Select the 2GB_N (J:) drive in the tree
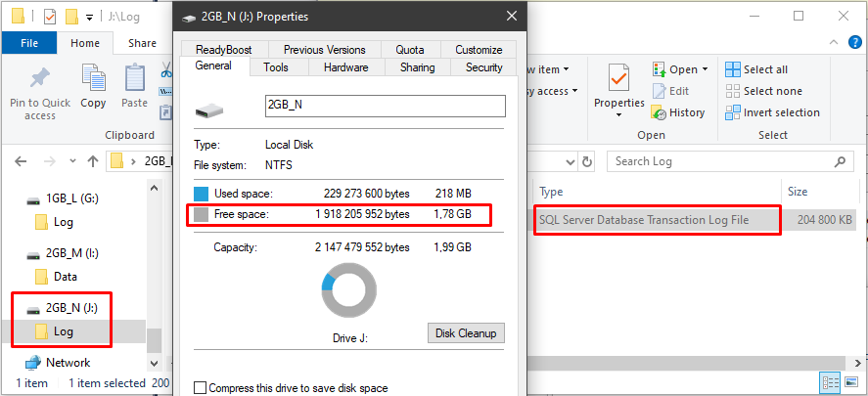 point(69,309)
